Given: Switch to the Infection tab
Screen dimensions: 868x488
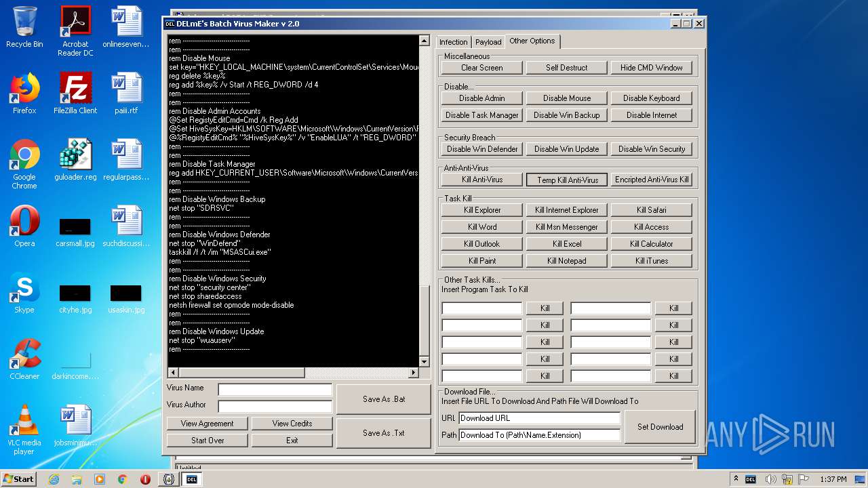Looking at the screenshot, I should tap(453, 42).
